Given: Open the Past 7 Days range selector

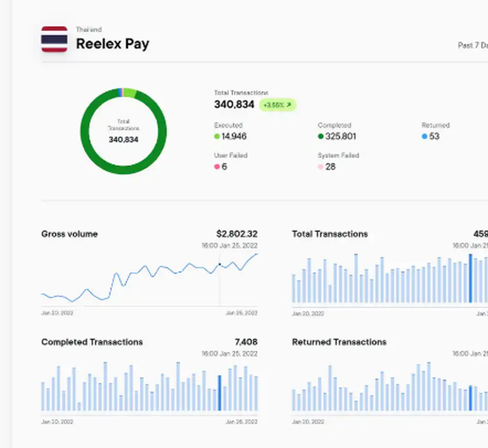Looking at the screenshot, I should tap(473, 45).
